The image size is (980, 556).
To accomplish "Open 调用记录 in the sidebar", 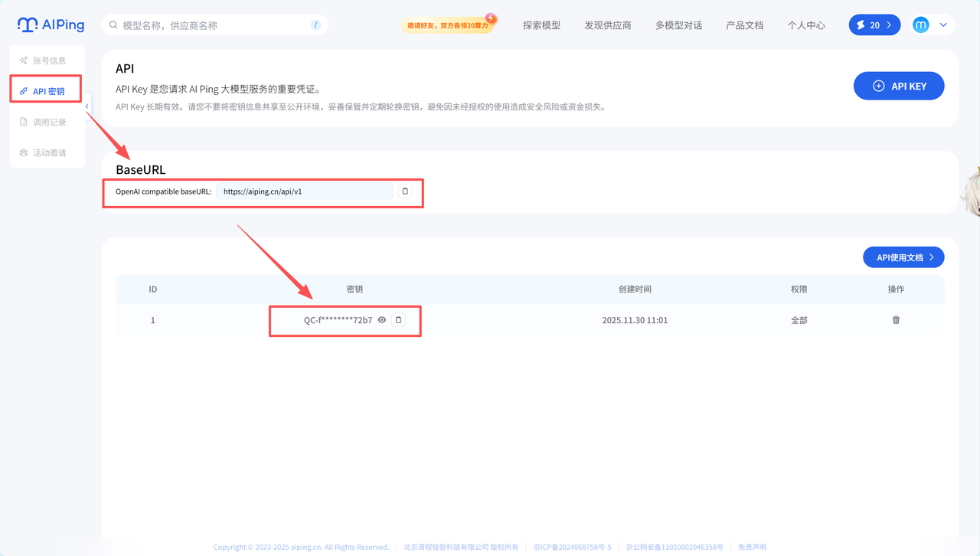I will pos(47,122).
